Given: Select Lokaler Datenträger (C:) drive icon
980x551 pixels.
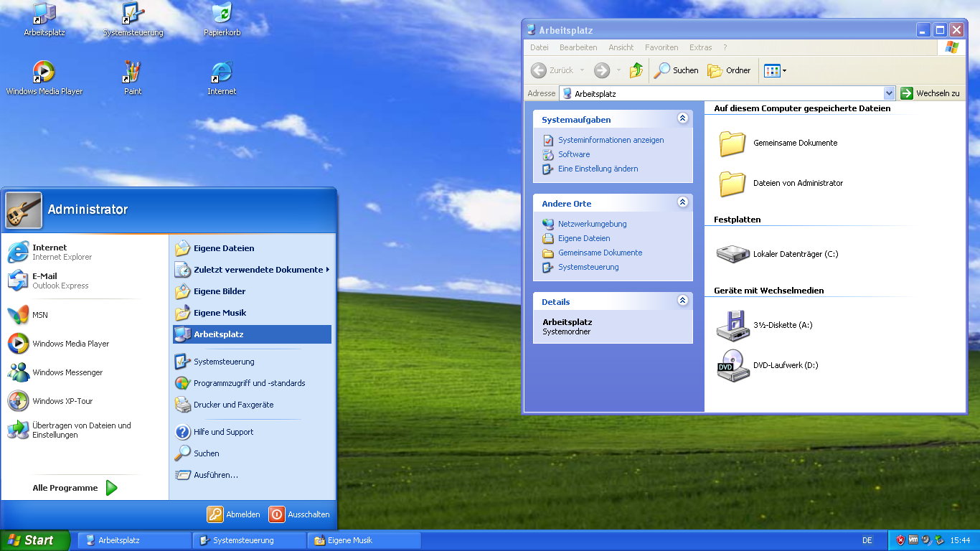Looking at the screenshot, I should click(x=732, y=254).
